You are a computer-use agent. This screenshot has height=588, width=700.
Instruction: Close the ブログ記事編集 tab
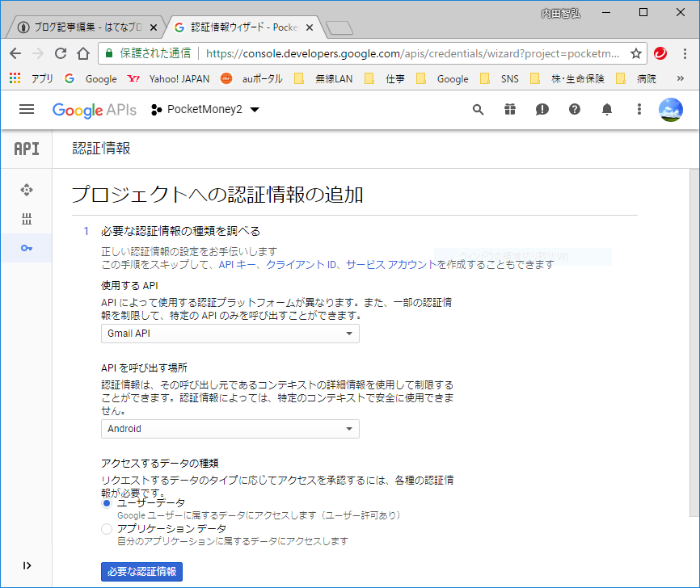153,27
